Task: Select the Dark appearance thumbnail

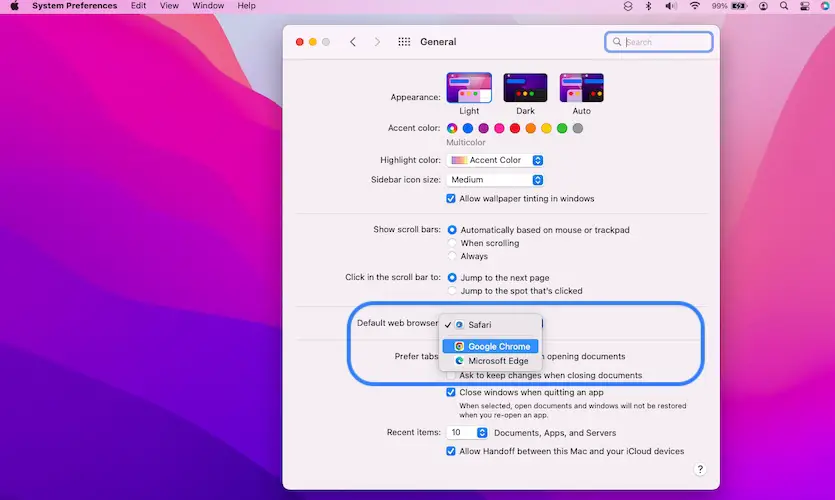Action: point(525,88)
